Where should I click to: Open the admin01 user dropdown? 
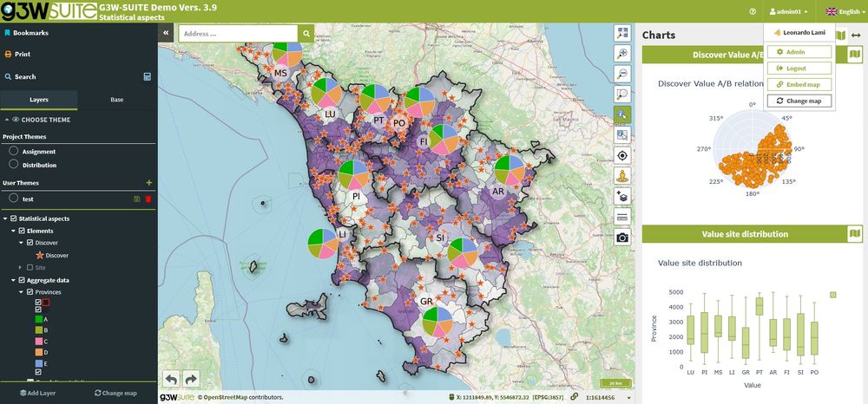click(x=789, y=11)
